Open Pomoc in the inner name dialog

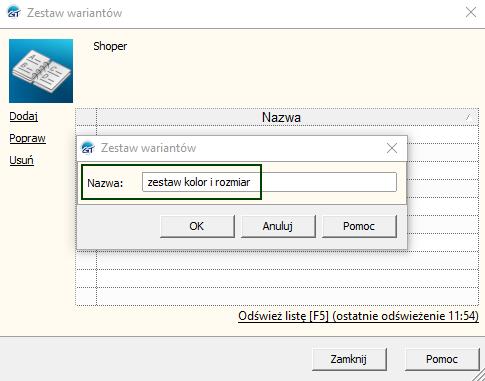point(359,226)
